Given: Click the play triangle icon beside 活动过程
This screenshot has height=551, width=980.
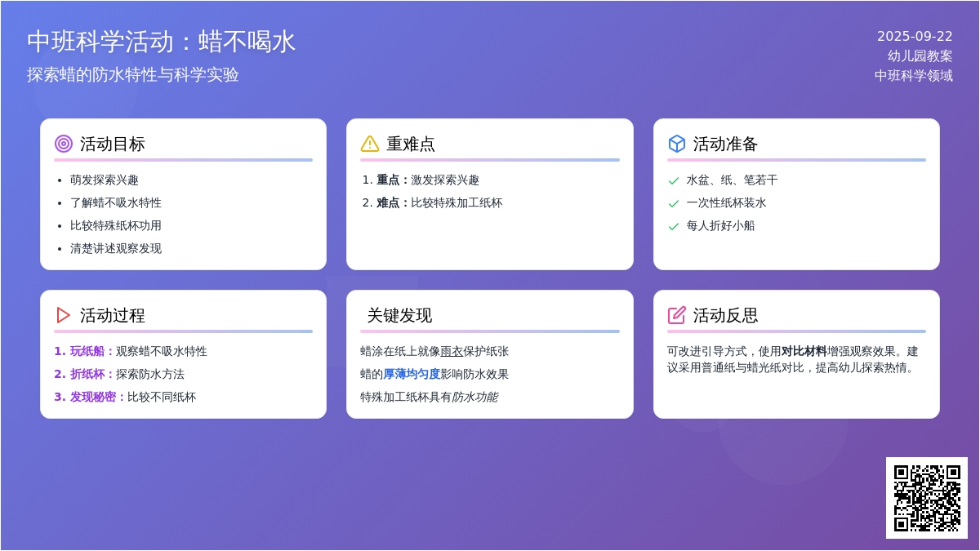Looking at the screenshot, I should pyautogui.click(x=64, y=315).
